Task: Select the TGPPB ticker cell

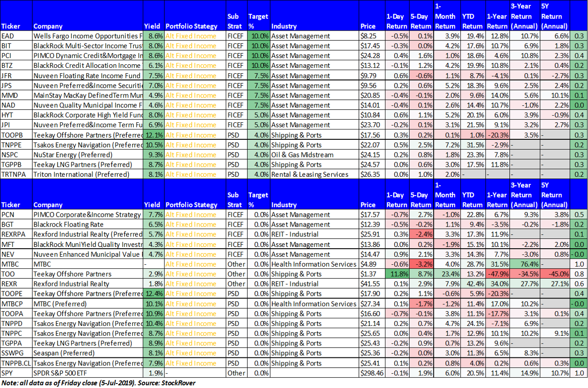Action: (16, 165)
